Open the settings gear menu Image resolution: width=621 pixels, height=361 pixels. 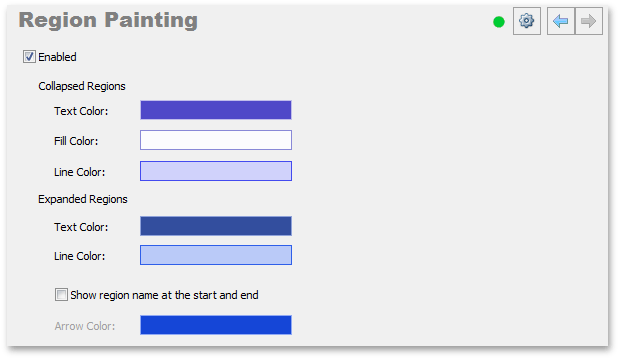(x=527, y=21)
